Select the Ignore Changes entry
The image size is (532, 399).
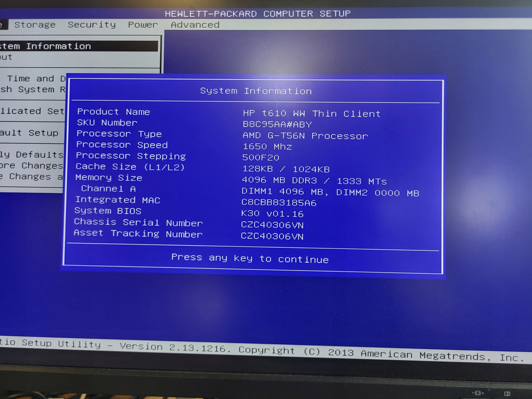pos(31,165)
